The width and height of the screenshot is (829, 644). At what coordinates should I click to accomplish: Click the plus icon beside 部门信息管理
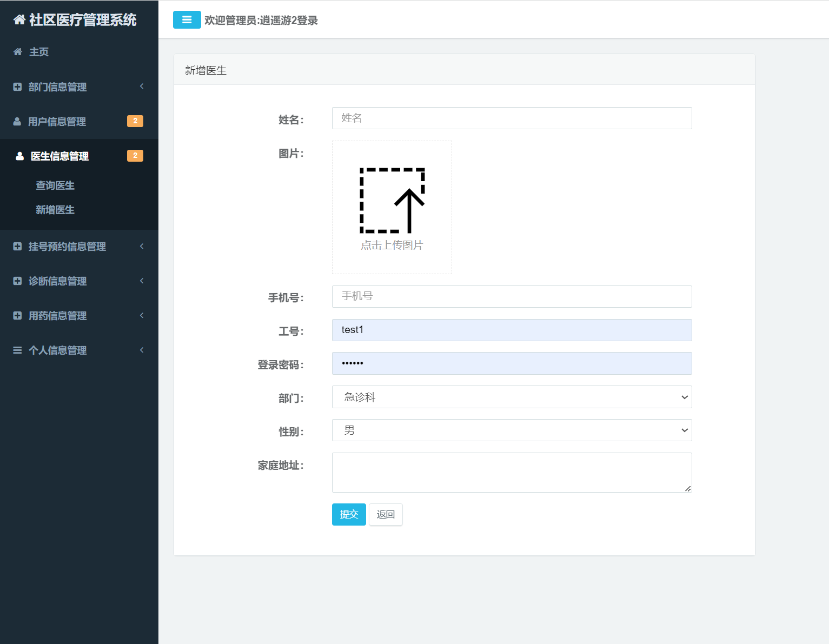pos(17,87)
